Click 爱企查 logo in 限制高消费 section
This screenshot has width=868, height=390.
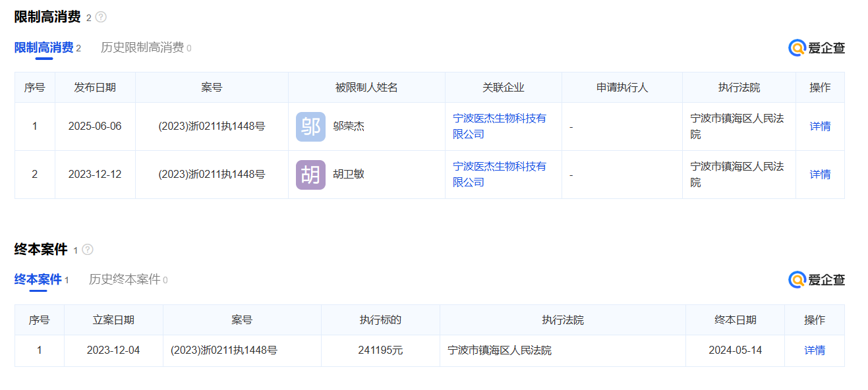(817, 47)
